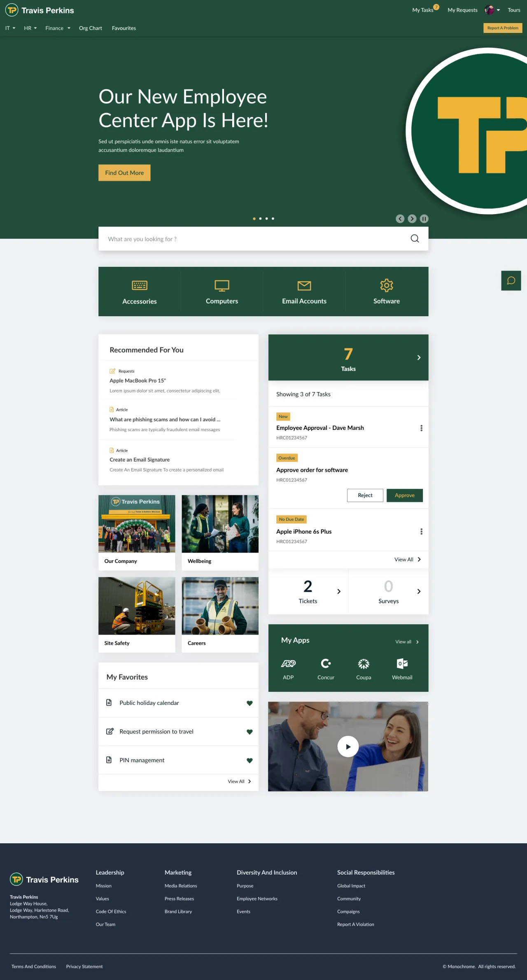Image resolution: width=527 pixels, height=980 pixels.
Task: Select the first carousel dot
Action: coord(254,219)
